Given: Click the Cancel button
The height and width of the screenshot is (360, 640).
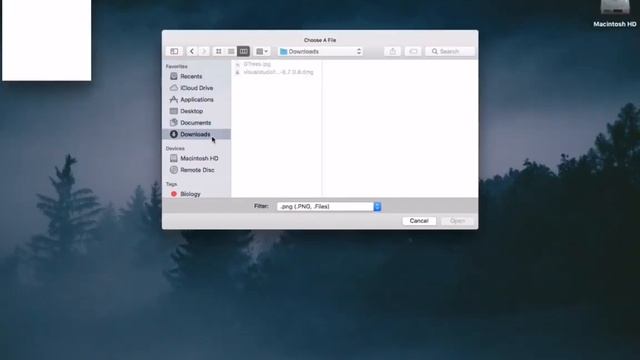Looking at the screenshot, I should point(419,221).
